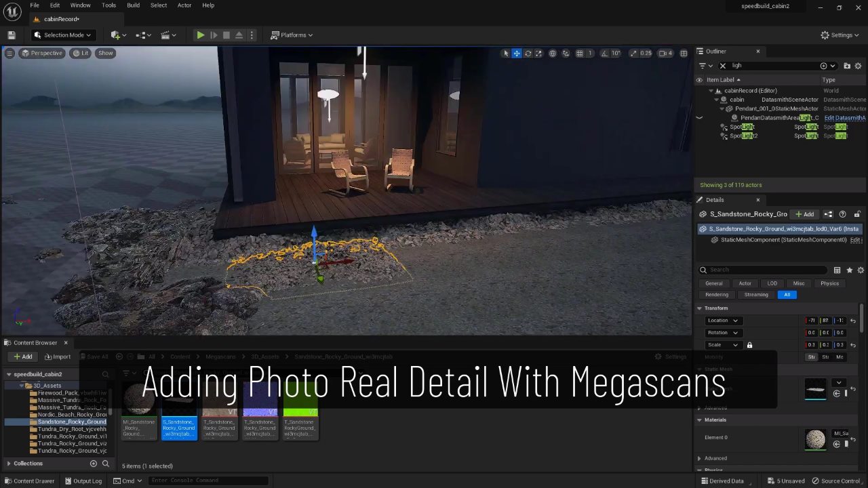868x488 pixels.
Task: Change the 10° rotation snap value
Action: click(x=616, y=54)
